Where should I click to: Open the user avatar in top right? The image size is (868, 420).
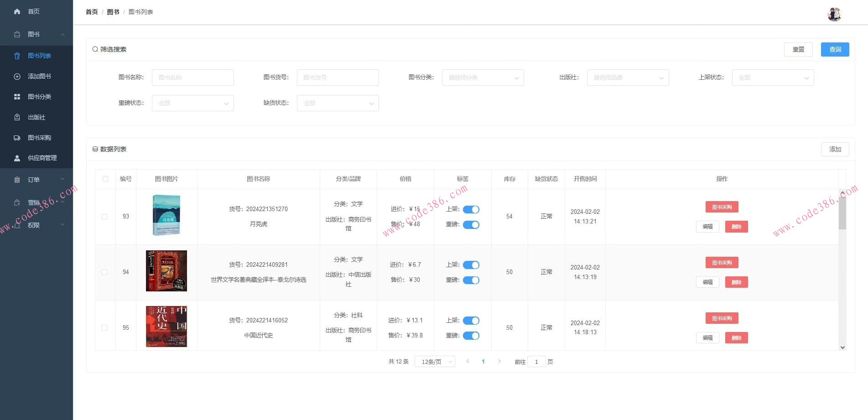(834, 14)
